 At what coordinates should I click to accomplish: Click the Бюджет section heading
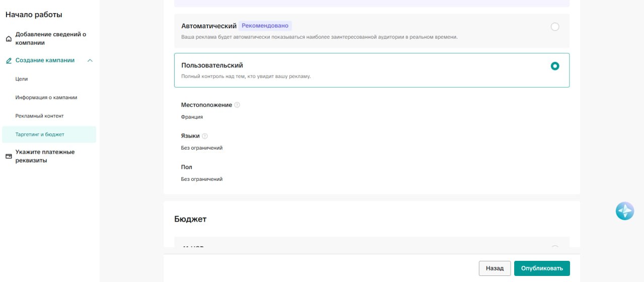click(x=190, y=219)
